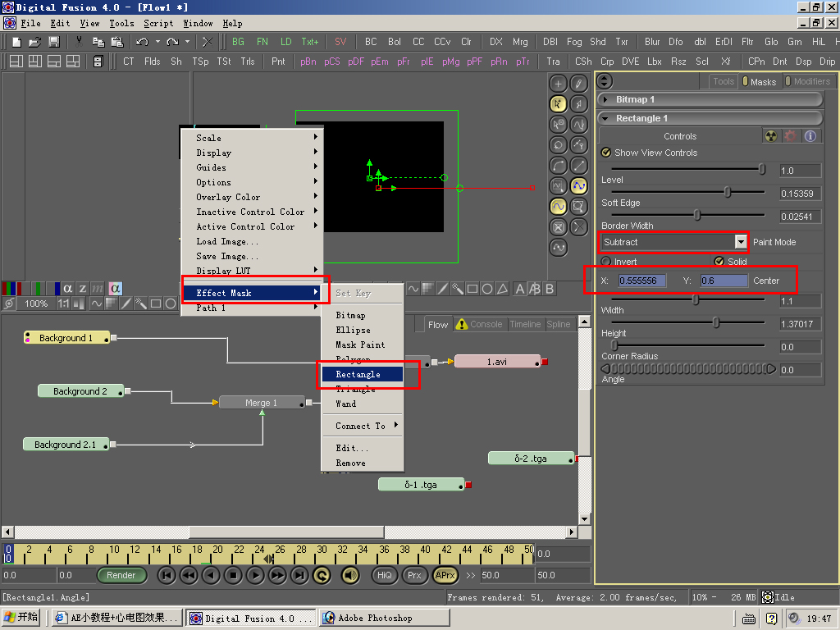Open the Undo history dropdown arrow

pyautogui.click(x=157, y=42)
